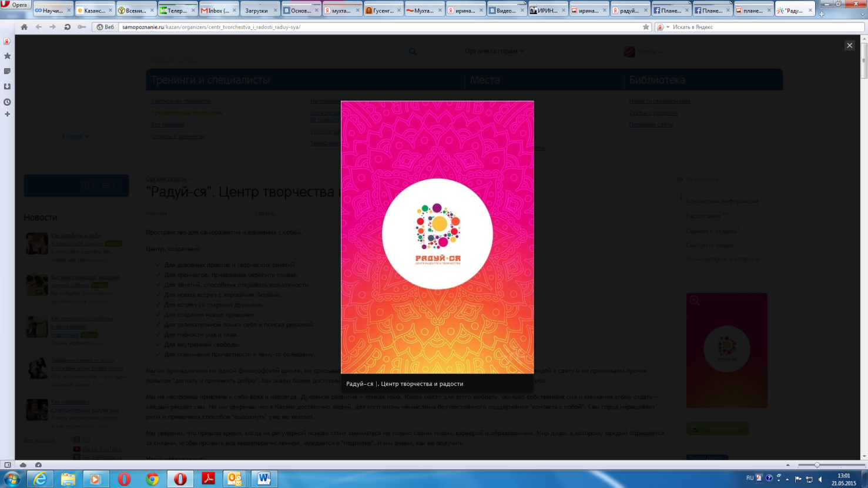Open the Места header section
The image size is (868, 488).
[485, 80]
